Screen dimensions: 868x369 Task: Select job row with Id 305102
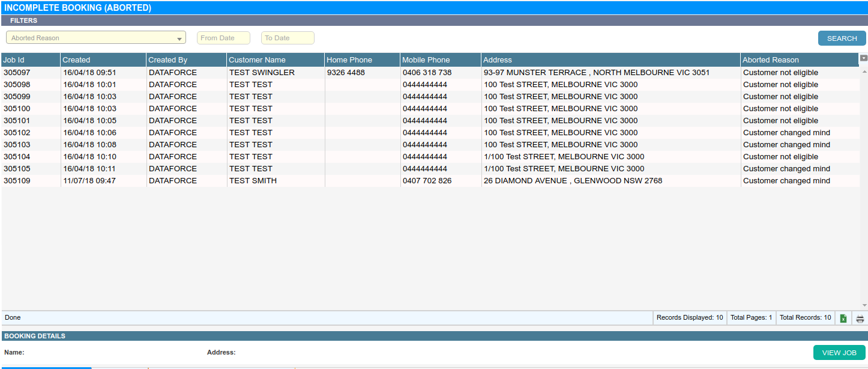17,133
